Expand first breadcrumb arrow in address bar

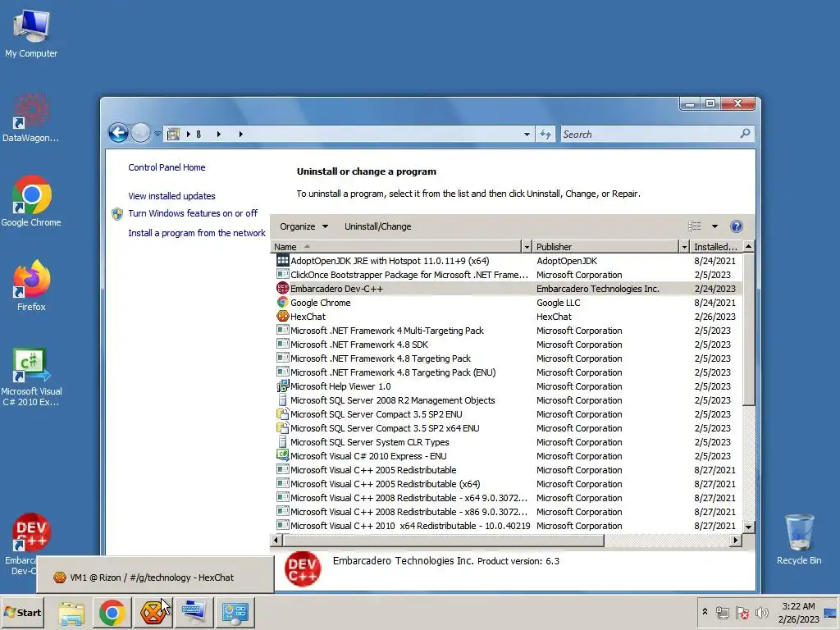click(189, 135)
